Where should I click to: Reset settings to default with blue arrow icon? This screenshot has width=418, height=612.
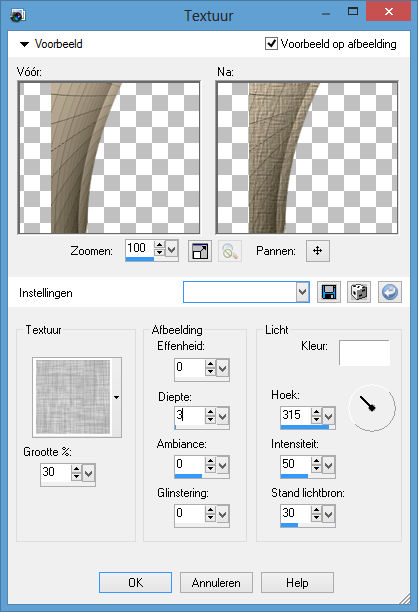390,292
